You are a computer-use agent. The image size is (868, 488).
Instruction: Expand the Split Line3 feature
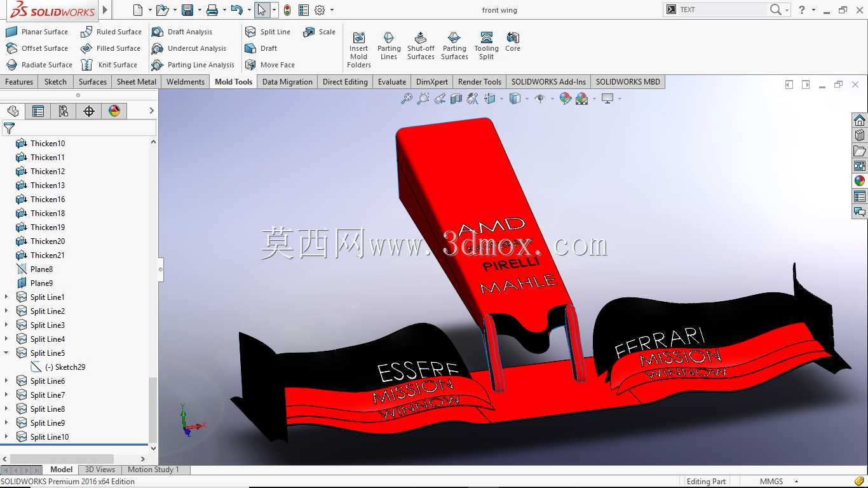[x=6, y=325]
